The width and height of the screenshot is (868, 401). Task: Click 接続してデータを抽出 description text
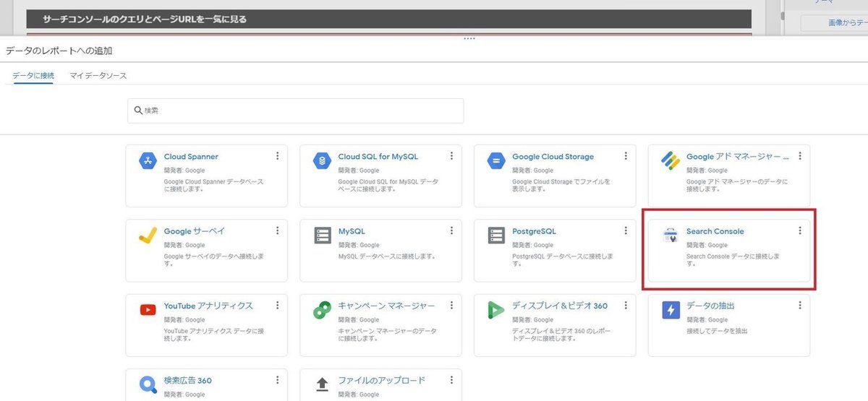point(717,331)
